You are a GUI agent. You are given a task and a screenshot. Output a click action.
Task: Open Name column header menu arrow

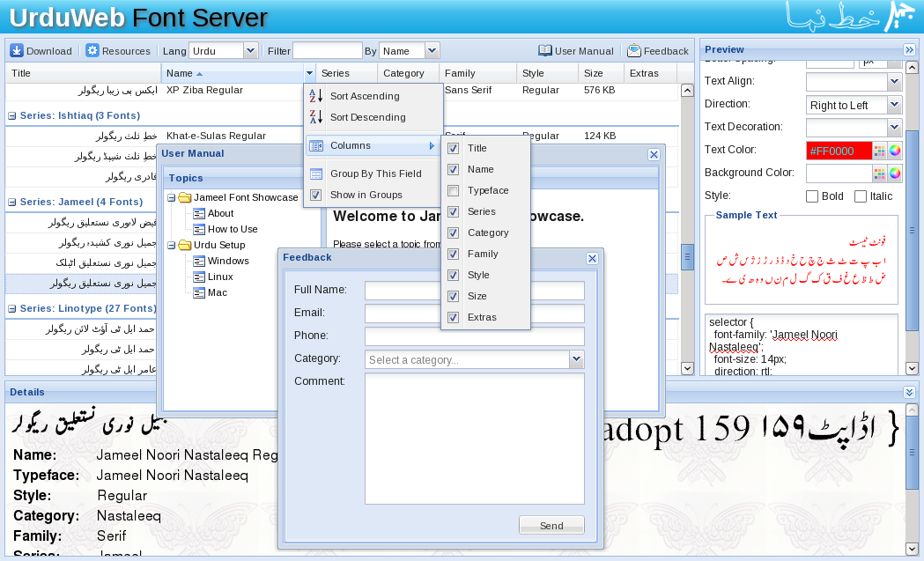(309, 73)
